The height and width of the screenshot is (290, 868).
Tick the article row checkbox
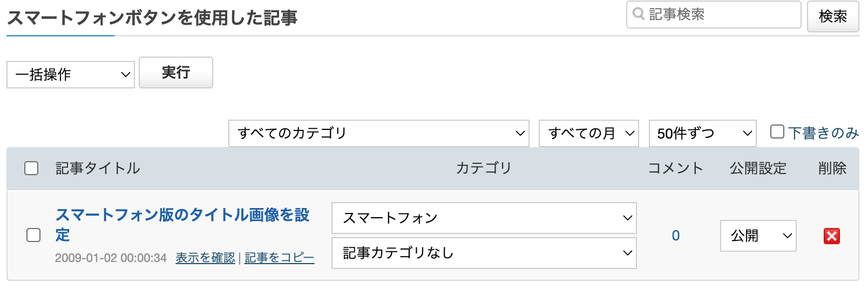[x=33, y=235]
